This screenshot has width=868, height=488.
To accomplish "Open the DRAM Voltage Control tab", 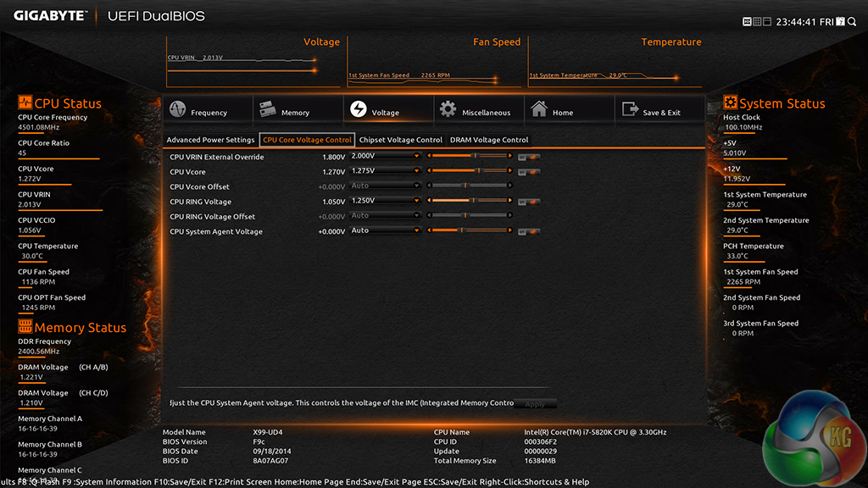I will click(489, 140).
